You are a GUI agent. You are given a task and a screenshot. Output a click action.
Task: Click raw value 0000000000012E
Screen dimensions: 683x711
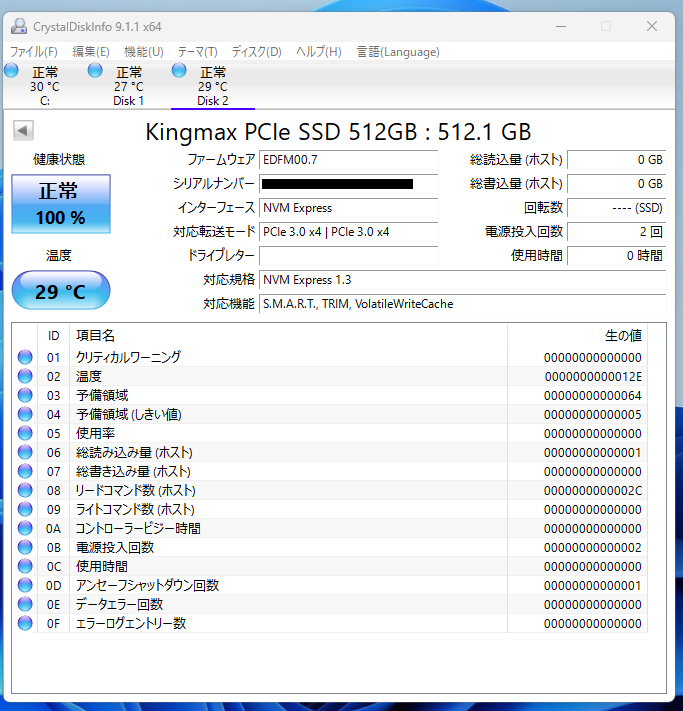tap(593, 377)
